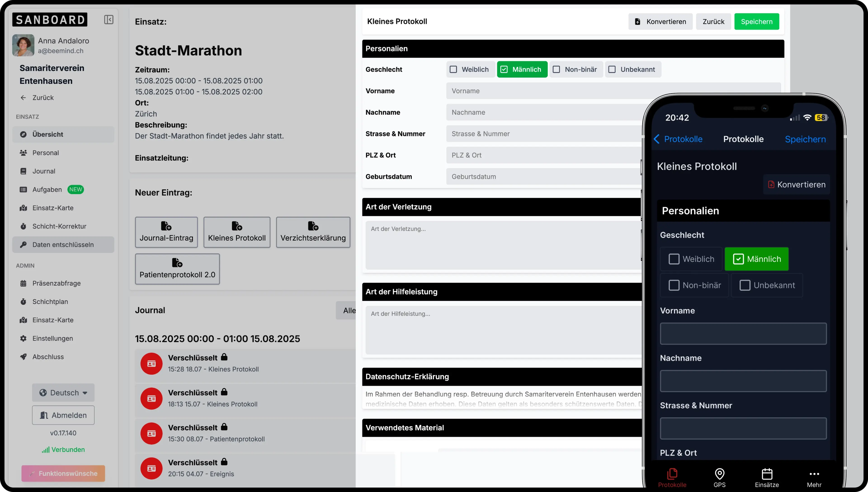Create a new Journal-Eintrag
The height and width of the screenshot is (492, 868).
click(166, 232)
